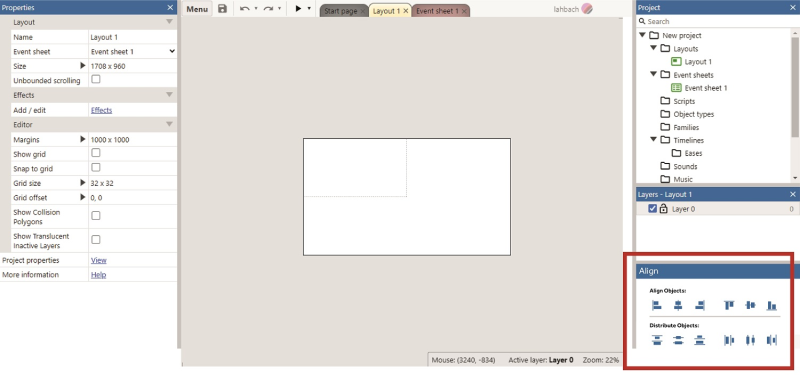This screenshot has width=800, height=376.
Task: Close the Event sheet 1 tab
Action: coord(464,11)
